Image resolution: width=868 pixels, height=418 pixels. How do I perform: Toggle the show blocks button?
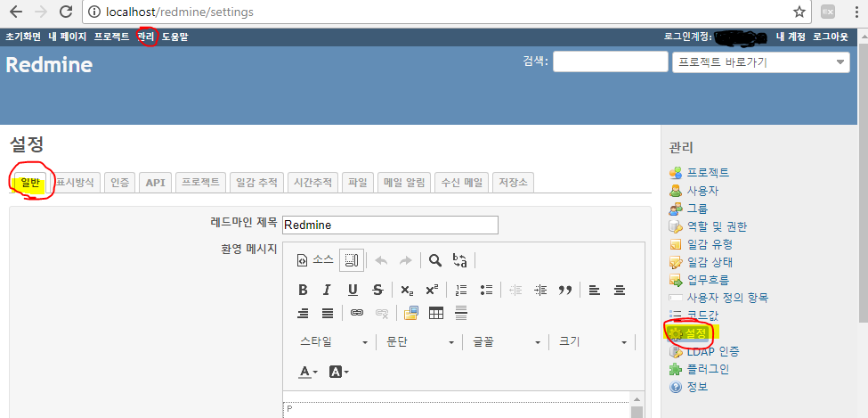coord(352,260)
